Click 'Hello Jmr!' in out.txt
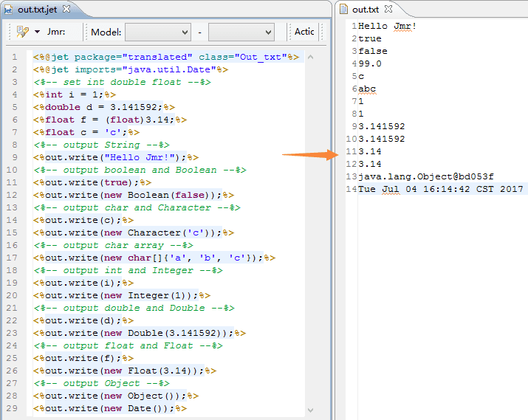 (388, 26)
